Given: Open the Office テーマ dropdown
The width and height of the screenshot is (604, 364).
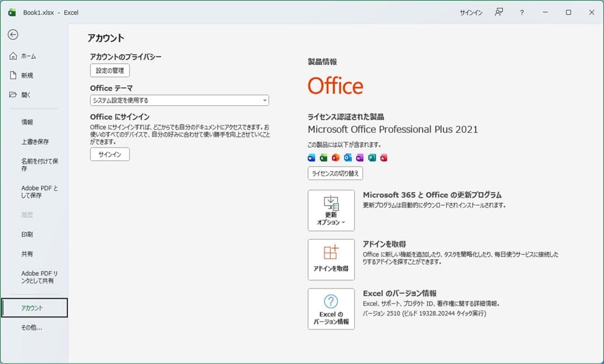Looking at the screenshot, I should [179, 100].
